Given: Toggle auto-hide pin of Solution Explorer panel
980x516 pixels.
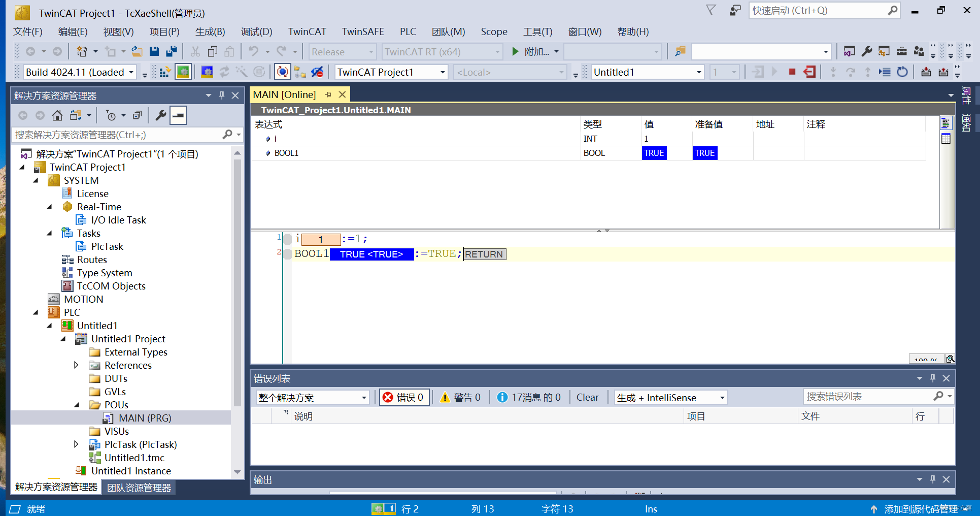Looking at the screenshot, I should tap(222, 95).
